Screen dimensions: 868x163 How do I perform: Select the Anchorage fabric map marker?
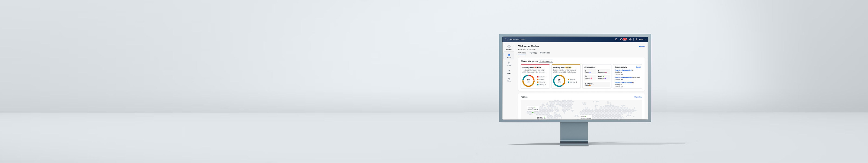[x=533, y=113]
